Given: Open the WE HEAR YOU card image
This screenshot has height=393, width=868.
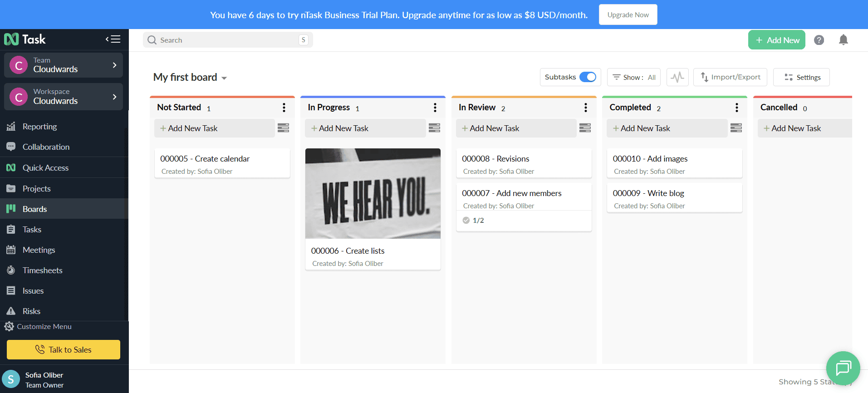Looking at the screenshot, I should pos(373,194).
